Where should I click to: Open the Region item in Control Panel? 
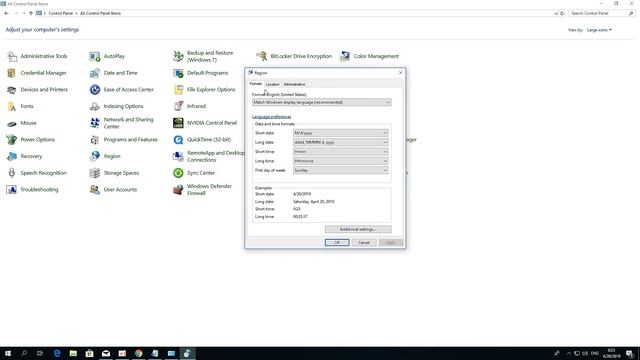click(x=105, y=156)
